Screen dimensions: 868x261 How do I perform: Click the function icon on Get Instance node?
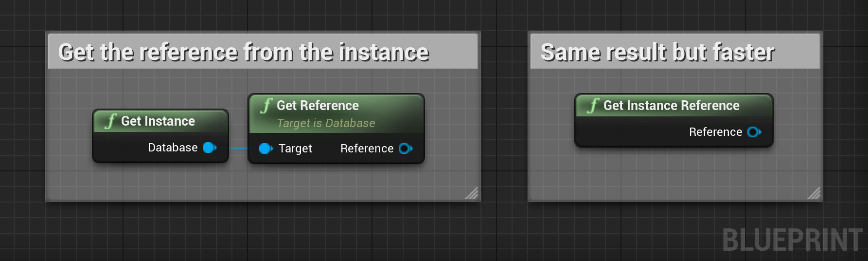111,121
